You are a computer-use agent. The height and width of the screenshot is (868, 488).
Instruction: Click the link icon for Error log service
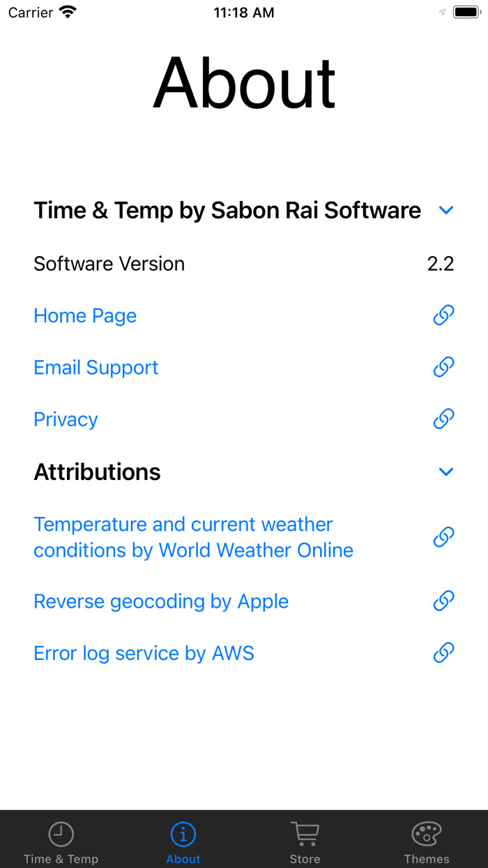(443, 653)
